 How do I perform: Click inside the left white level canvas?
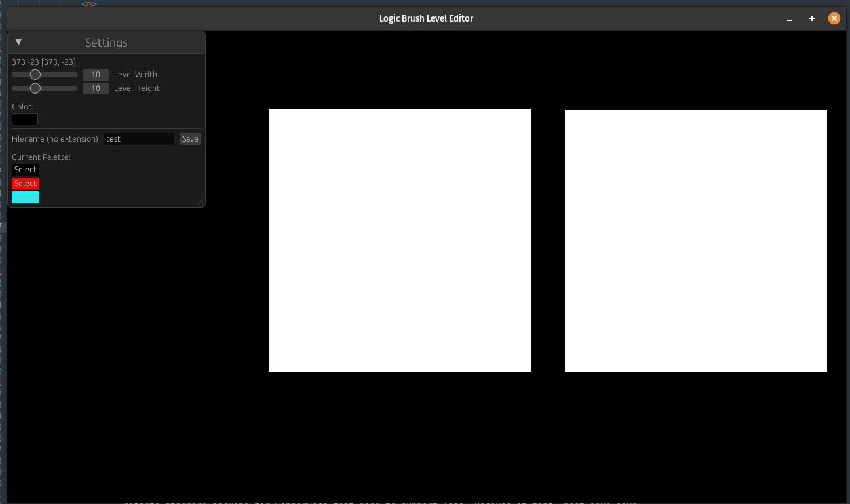click(x=400, y=241)
